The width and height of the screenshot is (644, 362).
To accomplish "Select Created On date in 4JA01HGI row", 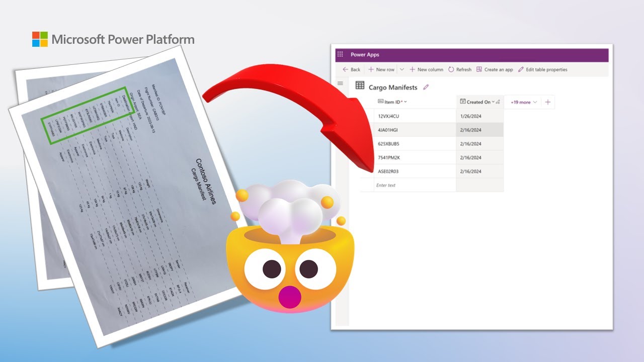I will [x=480, y=130].
